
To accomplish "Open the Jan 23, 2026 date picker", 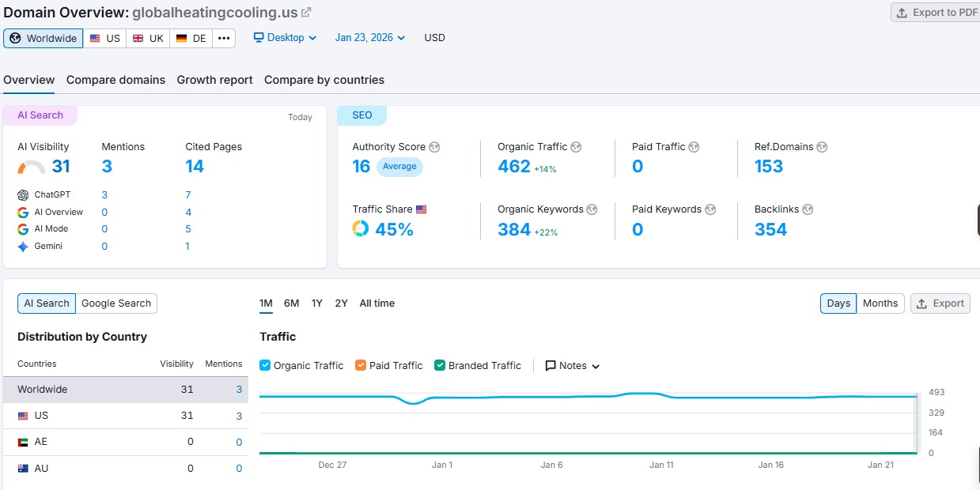I will click(369, 37).
